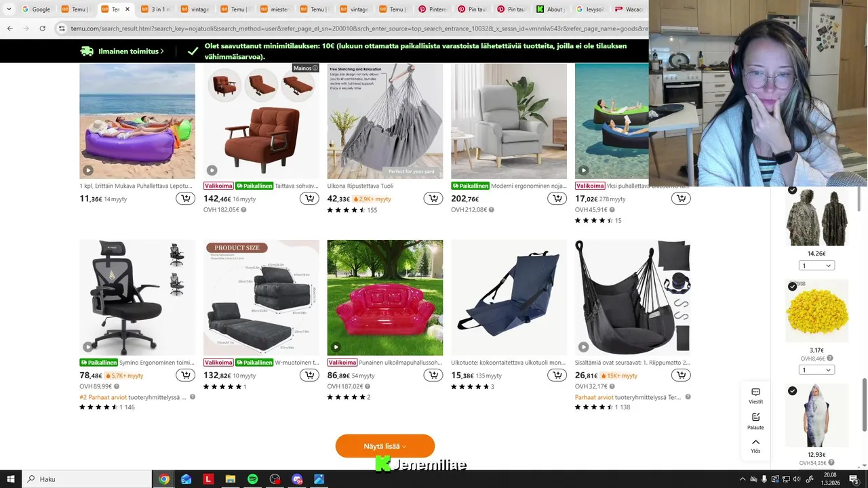868x488 pixels.
Task: Open quantity dropdown for camouflage poncho
Action: [816, 266]
